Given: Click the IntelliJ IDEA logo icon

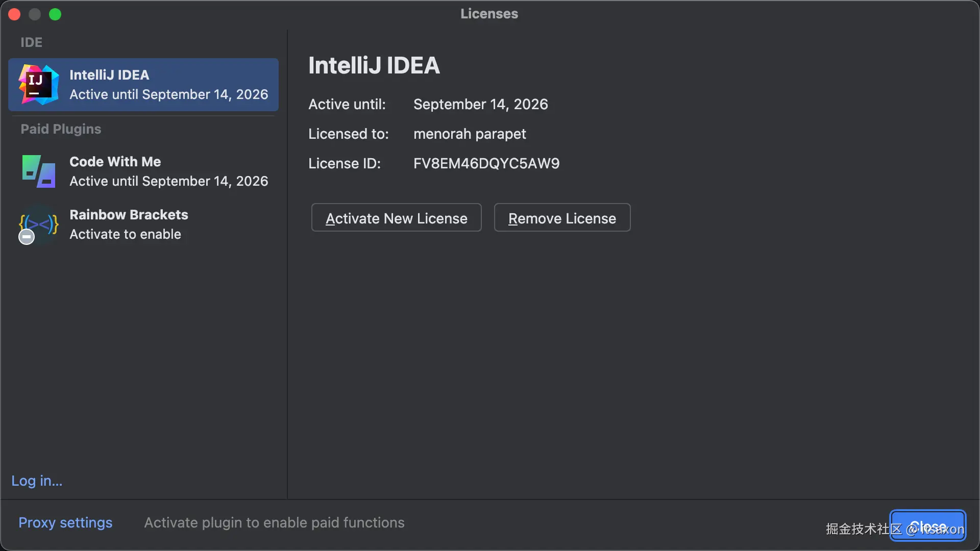Looking at the screenshot, I should coord(39,85).
